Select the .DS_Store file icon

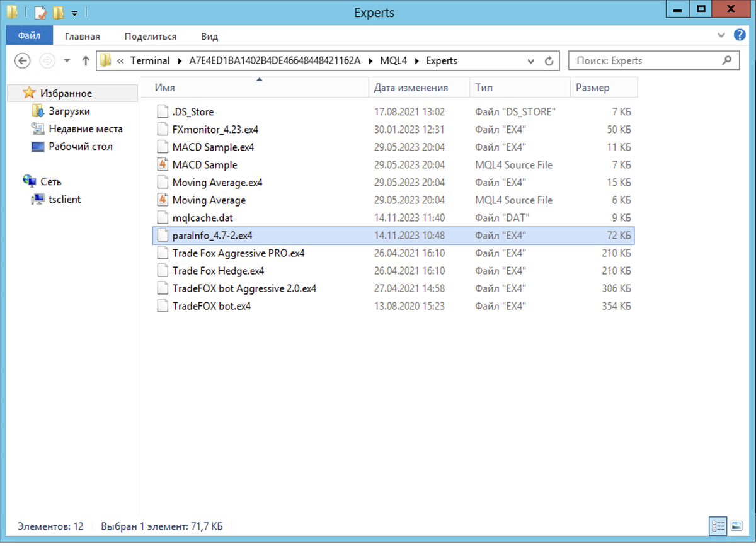click(163, 112)
